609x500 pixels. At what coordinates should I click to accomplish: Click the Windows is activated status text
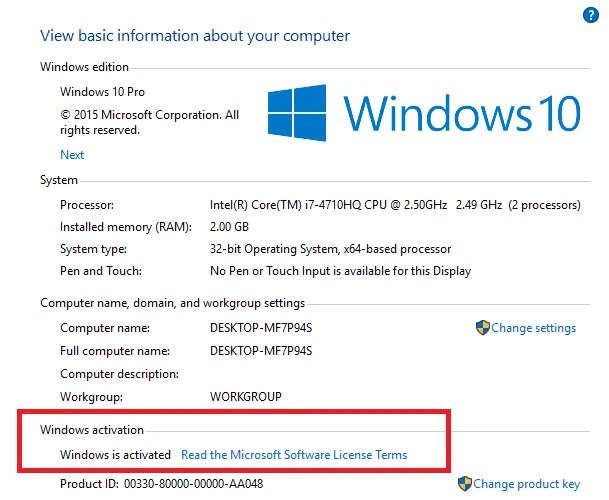tap(115, 455)
